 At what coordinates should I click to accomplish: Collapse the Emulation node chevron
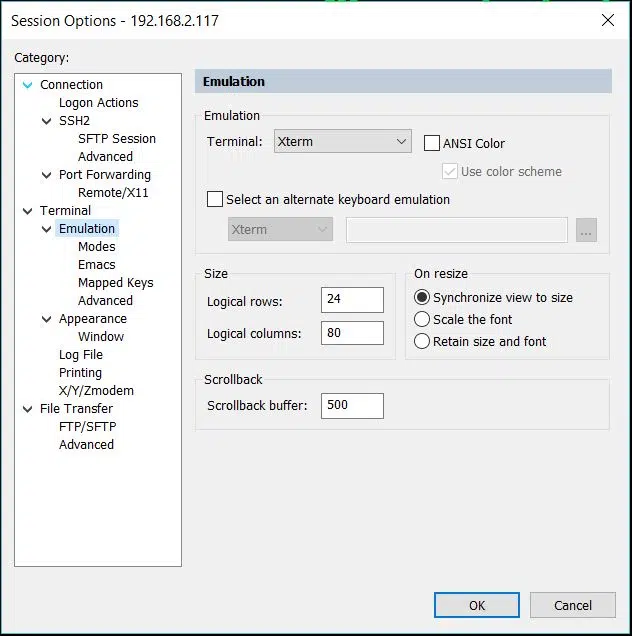click(x=47, y=229)
